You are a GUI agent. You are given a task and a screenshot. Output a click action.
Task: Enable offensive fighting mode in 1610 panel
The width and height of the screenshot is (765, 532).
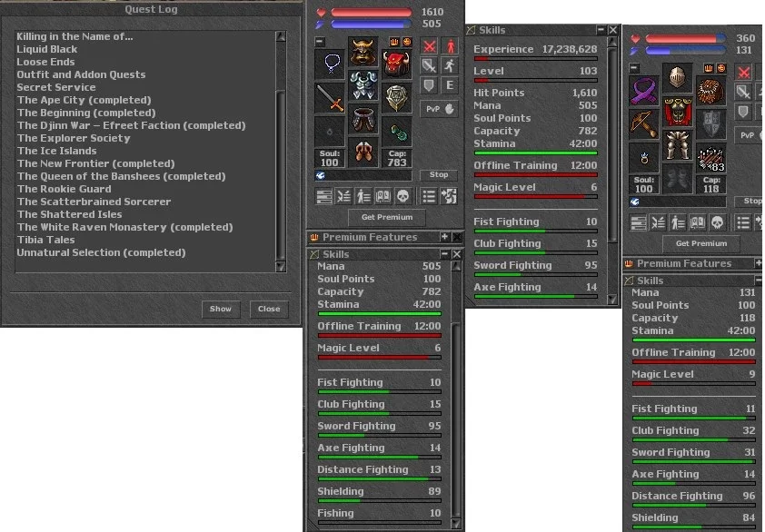[x=430, y=46]
